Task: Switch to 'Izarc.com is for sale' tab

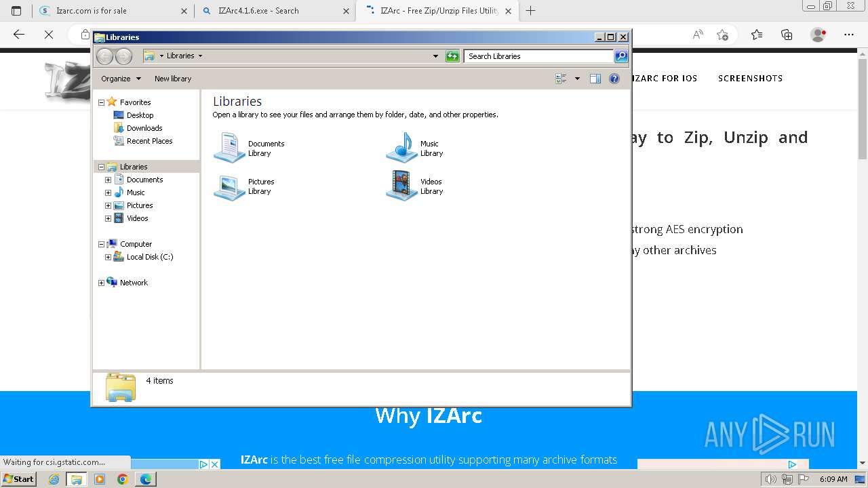Action: [x=113, y=11]
